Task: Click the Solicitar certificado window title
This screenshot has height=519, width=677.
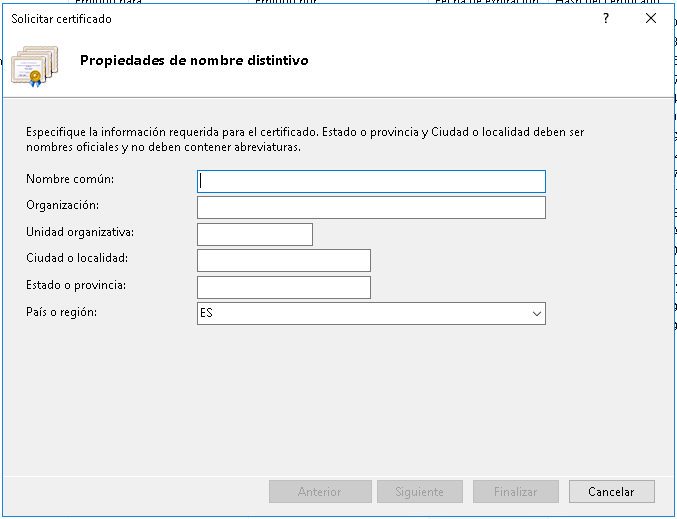Action: click(x=62, y=19)
